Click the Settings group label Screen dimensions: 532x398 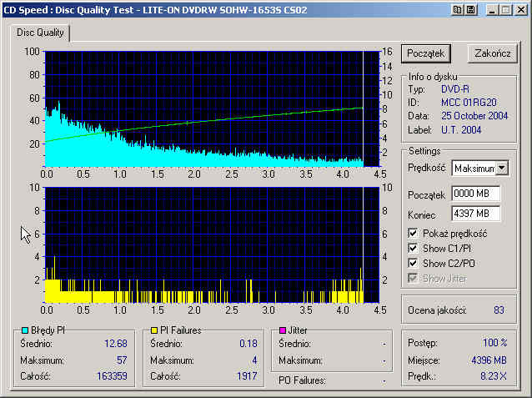coord(424,151)
